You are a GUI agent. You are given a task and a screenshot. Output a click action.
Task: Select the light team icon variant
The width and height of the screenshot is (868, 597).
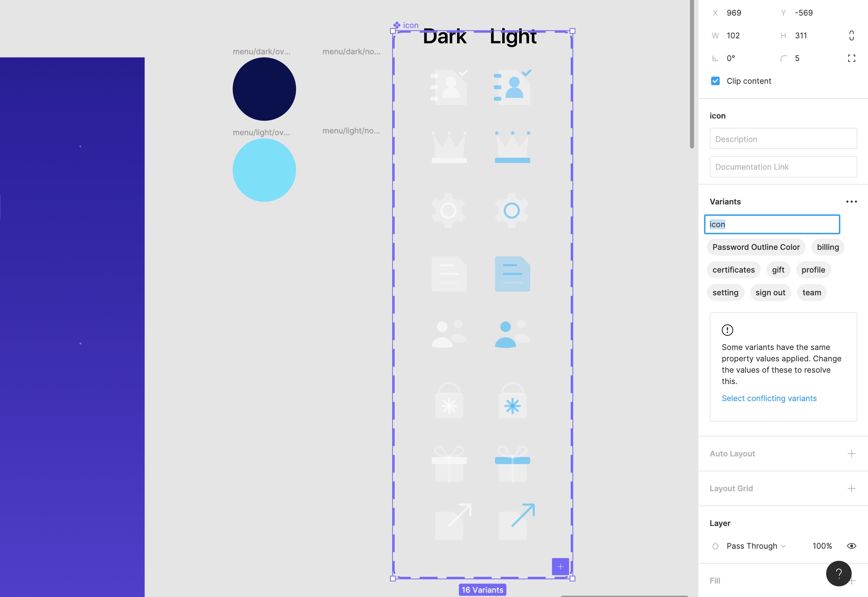513,334
